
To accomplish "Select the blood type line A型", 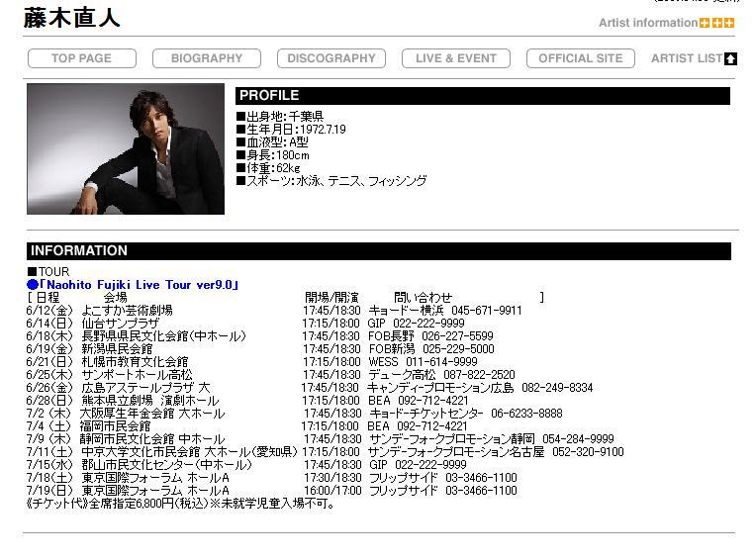I will (x=272, y=142).
